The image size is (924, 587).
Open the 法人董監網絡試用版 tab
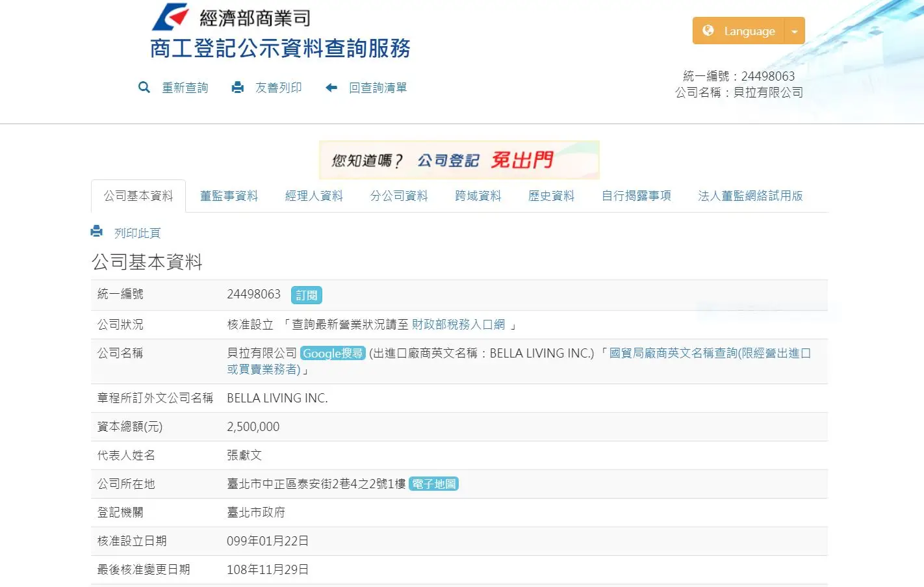click(751, 196)
